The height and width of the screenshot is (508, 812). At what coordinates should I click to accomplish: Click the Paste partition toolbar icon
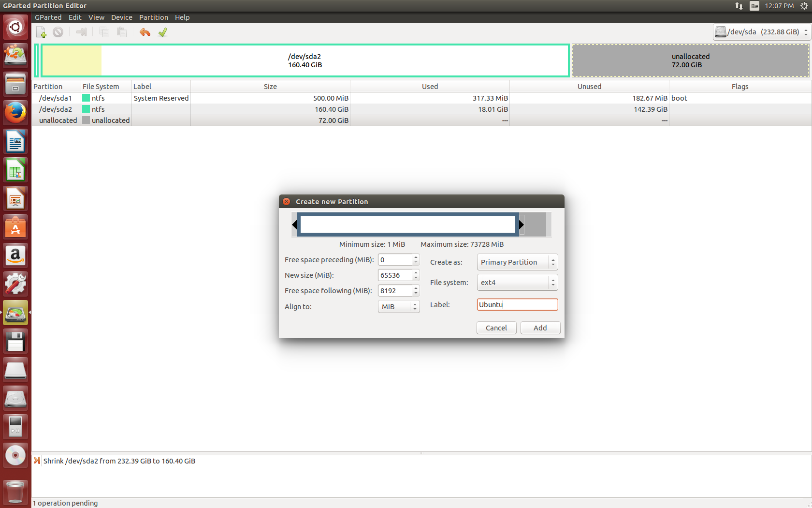pos(121,32)
